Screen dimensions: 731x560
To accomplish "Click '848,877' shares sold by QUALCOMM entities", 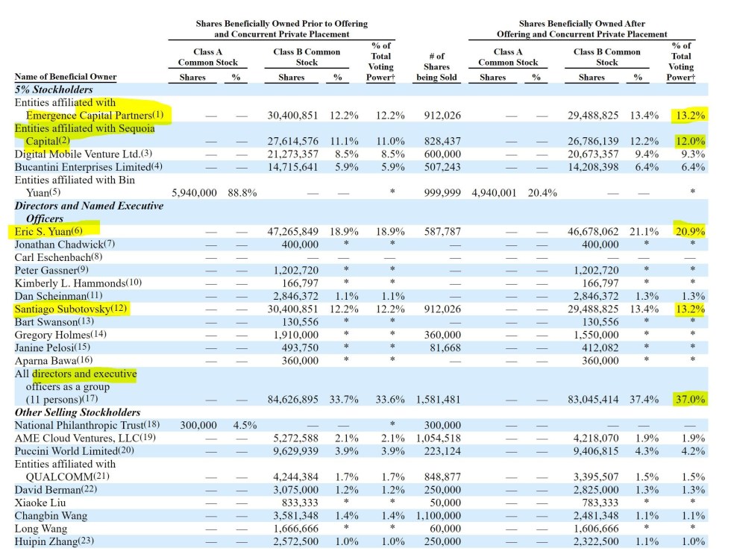I will (442, 477).
